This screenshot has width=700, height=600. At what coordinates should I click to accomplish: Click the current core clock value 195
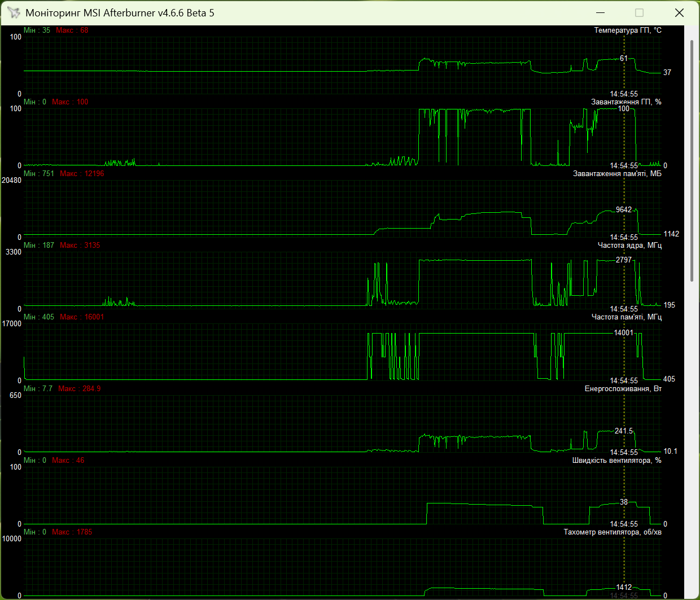pos(669,305)
